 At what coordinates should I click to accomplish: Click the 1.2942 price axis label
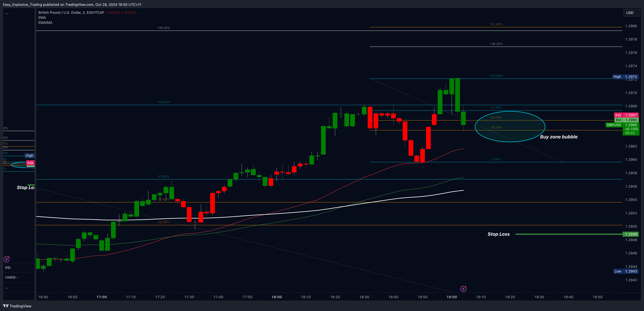click(x=631, y=280)
